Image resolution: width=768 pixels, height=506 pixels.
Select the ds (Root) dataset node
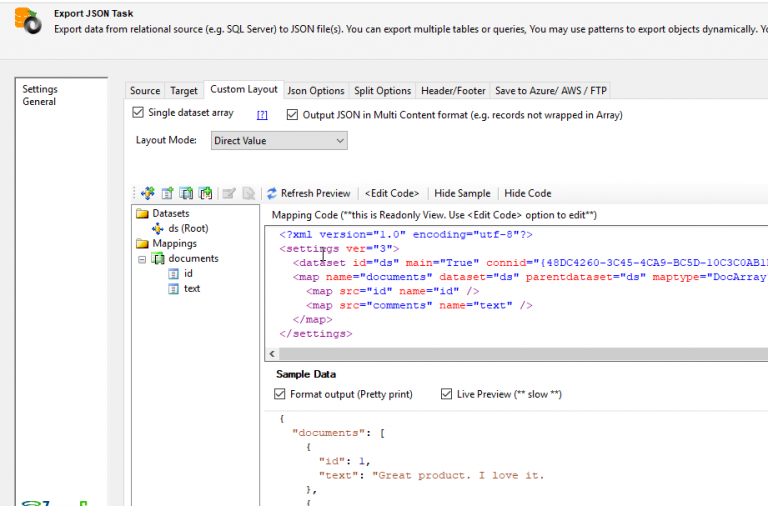click(x=187, y=228)
